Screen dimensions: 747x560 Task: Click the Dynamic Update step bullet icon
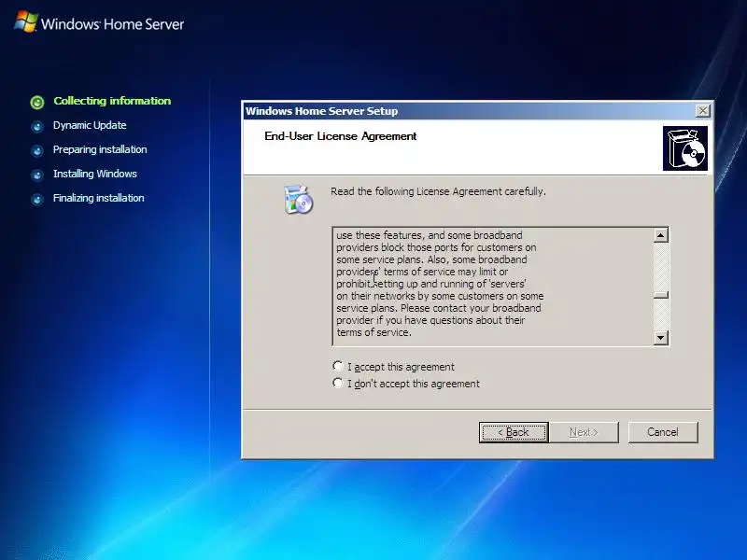click(37, 126)
